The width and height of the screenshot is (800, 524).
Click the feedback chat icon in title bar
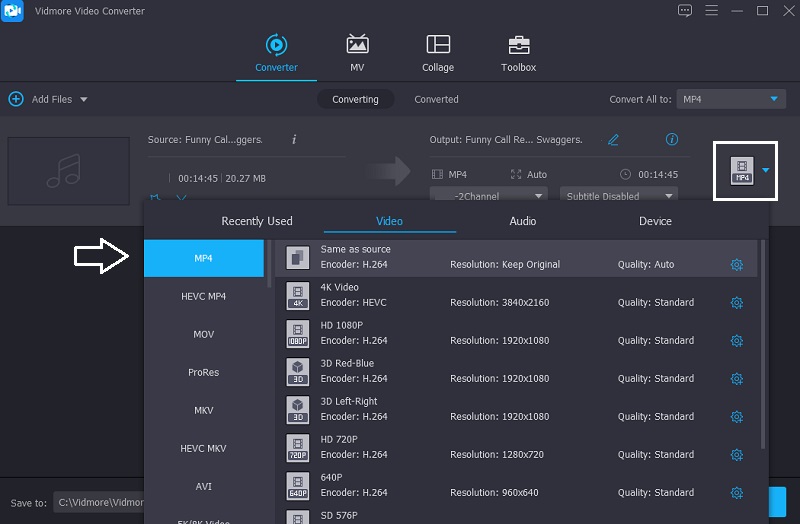[x=685, y=11]
